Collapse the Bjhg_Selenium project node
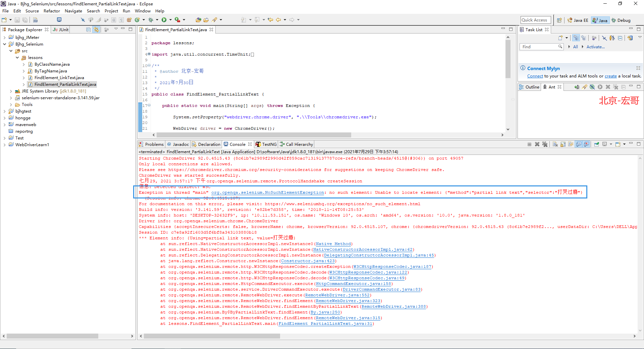 [x=5, y=44]
